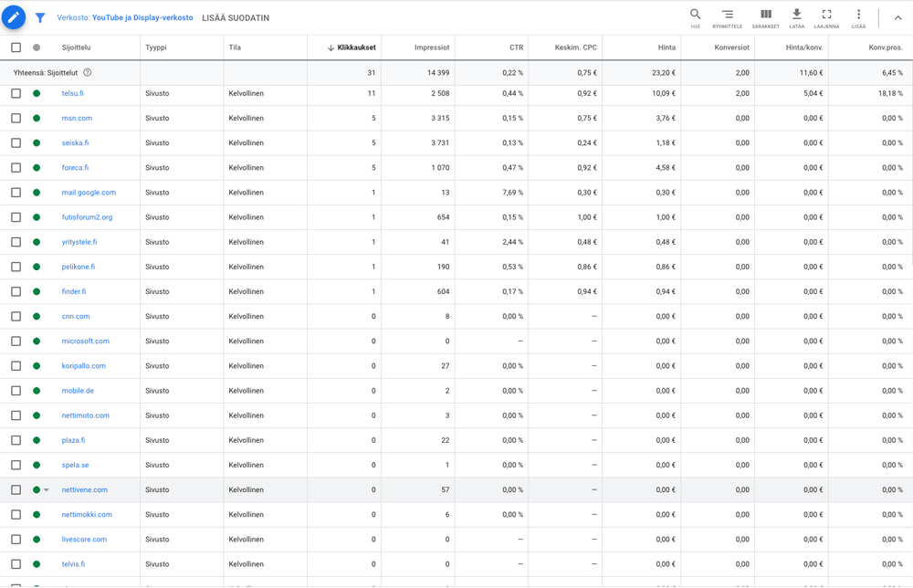Open search with the Hae icon
Image resolution: width=913 pixels, height=588 pixels.
[696, 17]
